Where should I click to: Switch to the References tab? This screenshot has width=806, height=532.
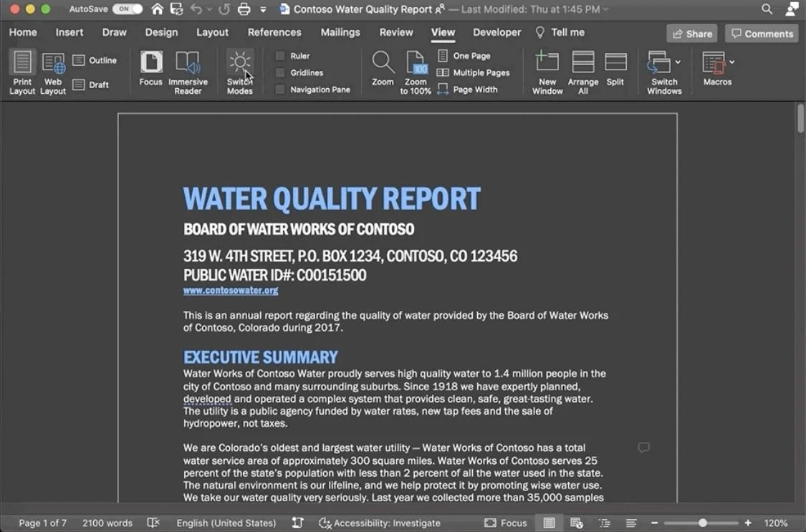[274, 32]
